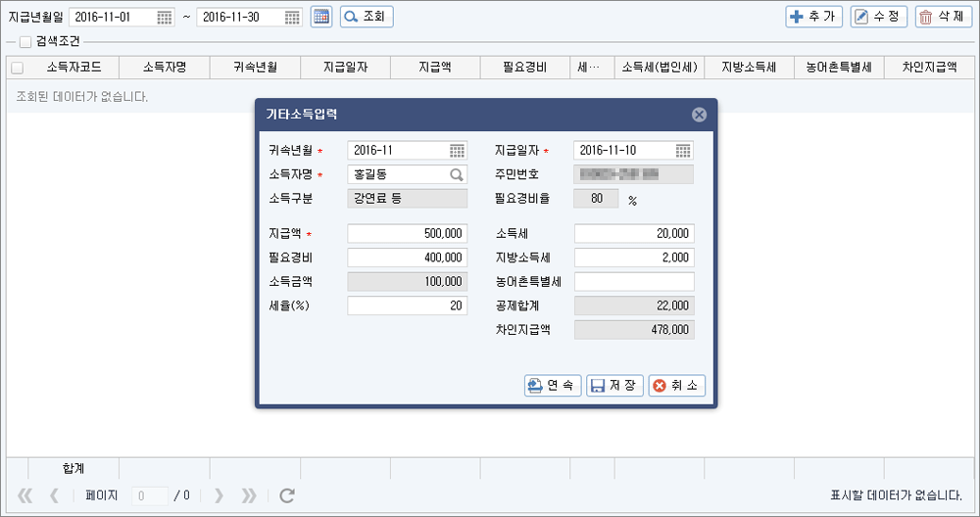The height and width of the screenshot is (517, 980).
Task: Click the 표시할 데이터가 없습니다 status text
Action: pyautogui.click(x=896, y=495)
